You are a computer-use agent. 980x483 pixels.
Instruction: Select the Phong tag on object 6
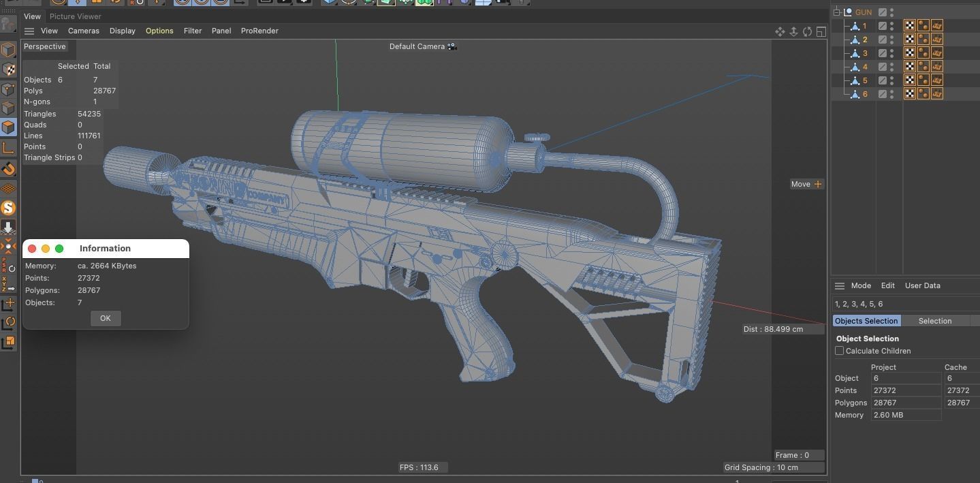(x=937, y=93)
